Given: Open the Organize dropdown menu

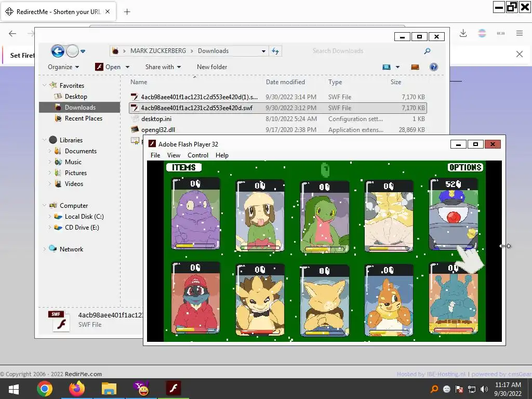Looking at the screenshot, I should pos(63,67).
